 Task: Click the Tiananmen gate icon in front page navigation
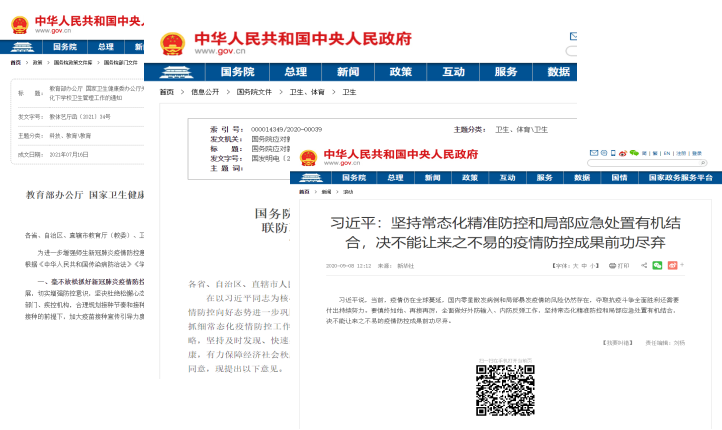click(x=308, y=178)
